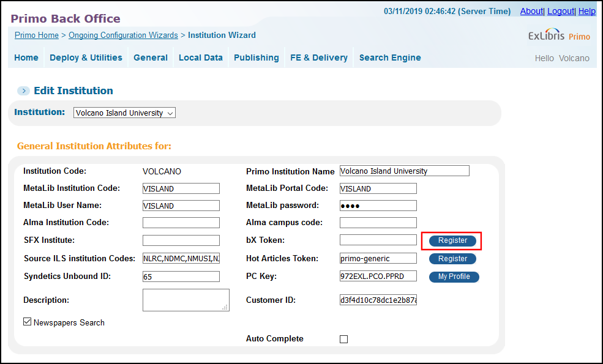Click Register next to bX Token

click(x=452, y=240)
